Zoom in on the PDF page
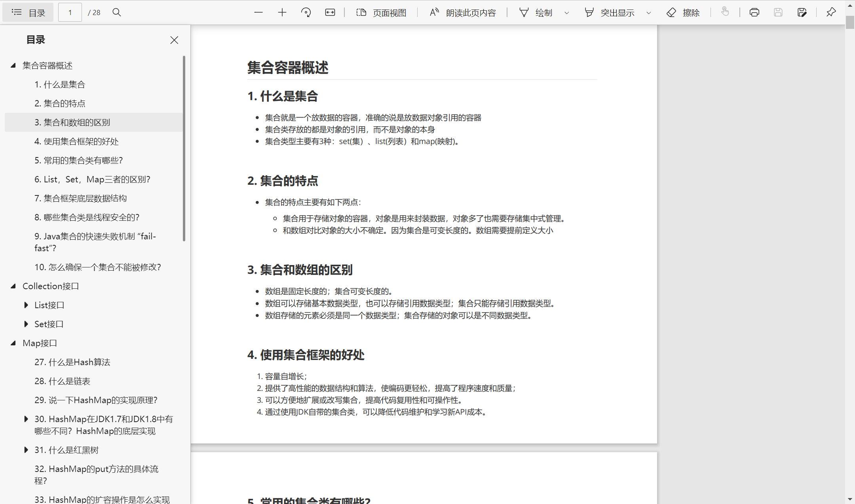The image size is (855, 504). tap(282, 12)
